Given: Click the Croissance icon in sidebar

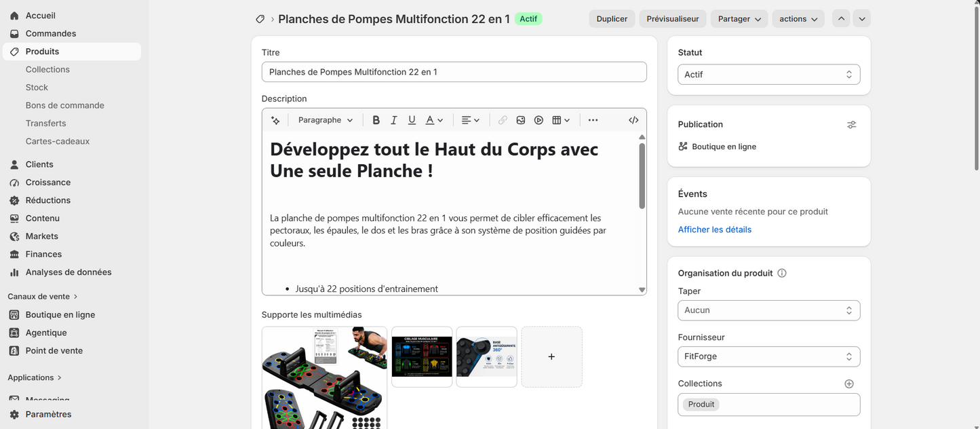Looking at the screenshot, I should pos(14,183).
